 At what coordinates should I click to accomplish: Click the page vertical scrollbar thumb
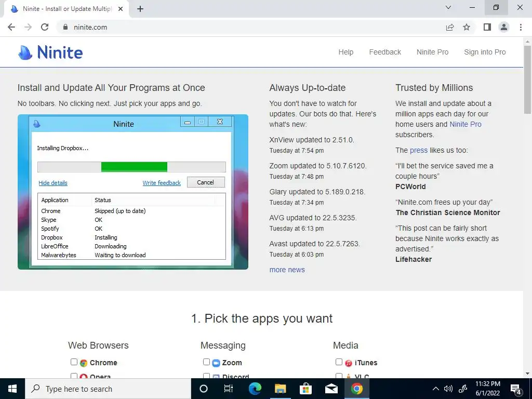pyautogui.click(x=527, y=80)
